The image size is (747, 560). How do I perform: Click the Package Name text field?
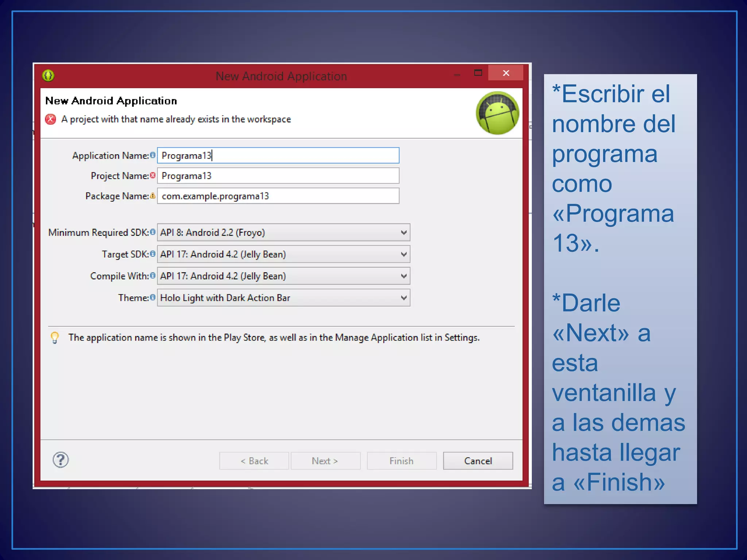278,196
